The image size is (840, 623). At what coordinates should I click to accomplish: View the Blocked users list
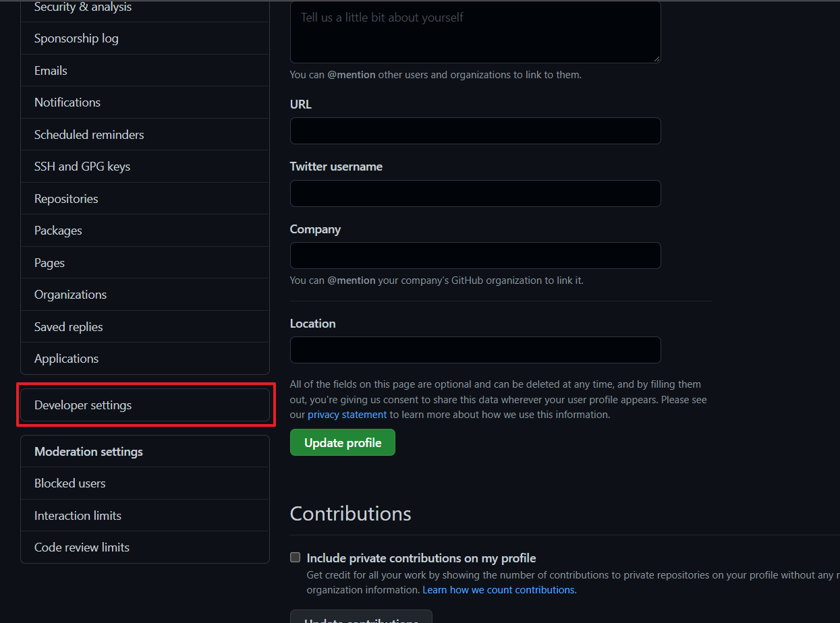point(69,483)
